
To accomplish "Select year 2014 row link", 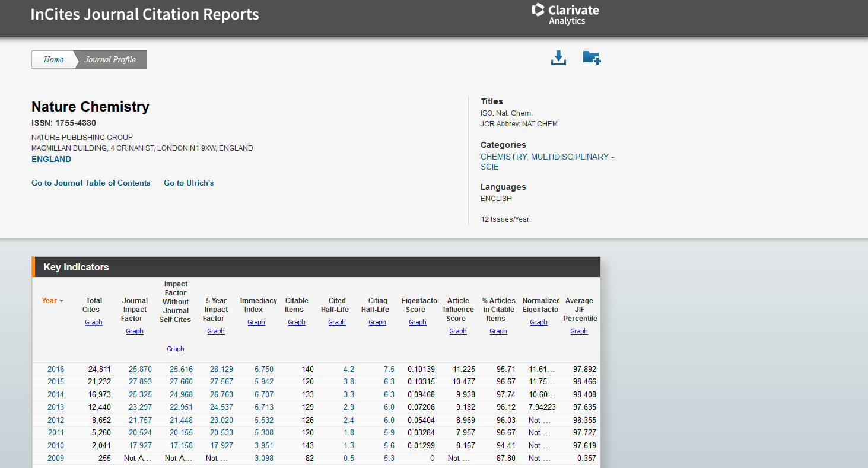I will click(x=56, y=394).
